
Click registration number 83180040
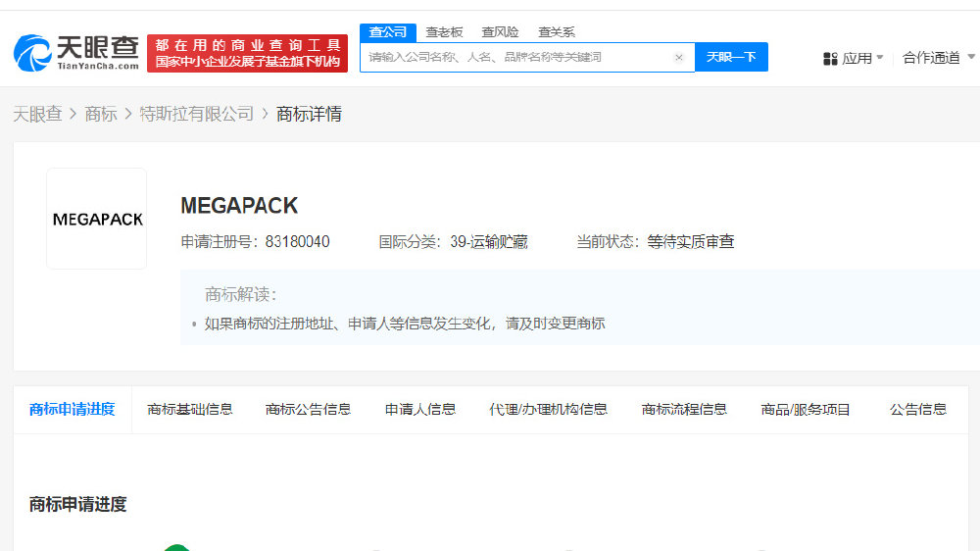click(298, 242)
